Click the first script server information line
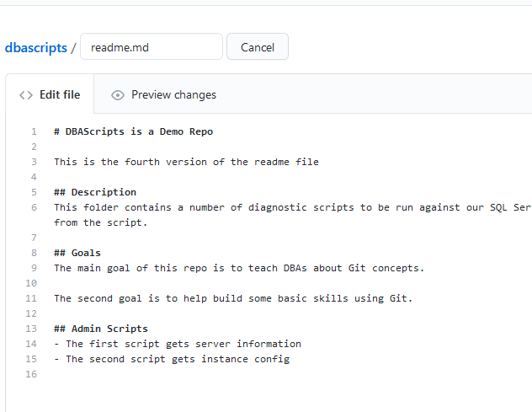The width and height of the screenshot is (532, 412). point(178,344)
